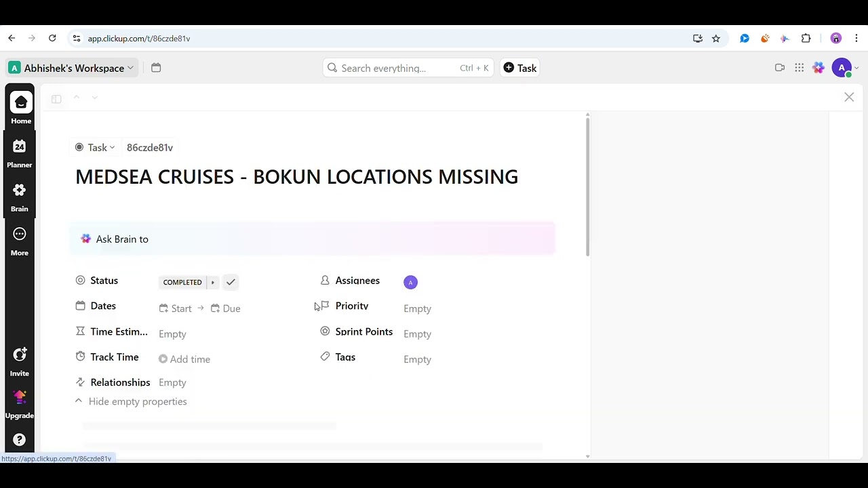Open the More menu in sidebar

coord(19,241)
